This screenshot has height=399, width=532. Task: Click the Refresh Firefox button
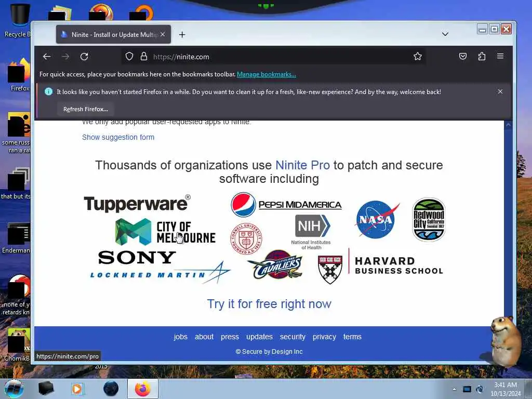click(86, 109)
